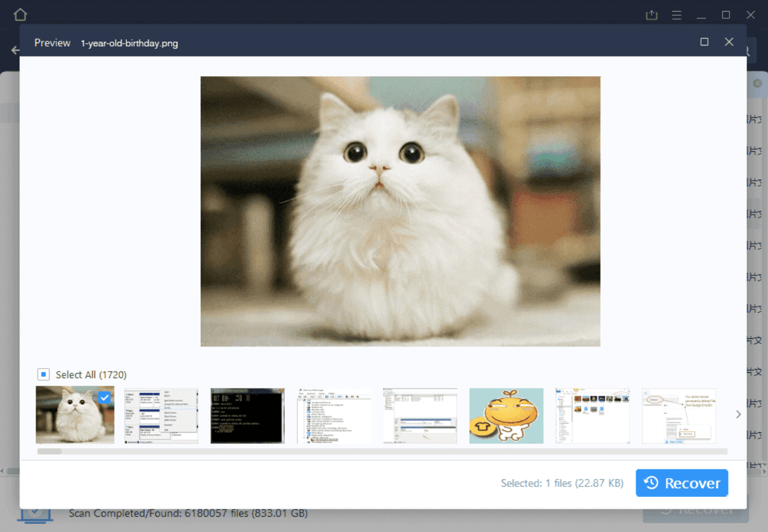
Task: Click the Home icon in the title bar
Action: pyautogui.click(x=20, y=15)
